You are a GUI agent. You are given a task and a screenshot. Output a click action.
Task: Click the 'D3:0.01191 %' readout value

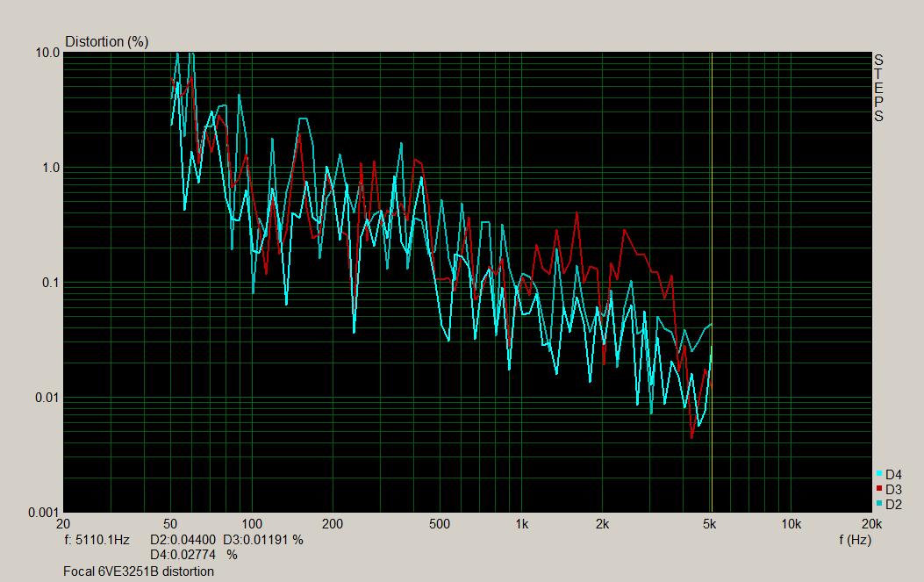[263, 540]
